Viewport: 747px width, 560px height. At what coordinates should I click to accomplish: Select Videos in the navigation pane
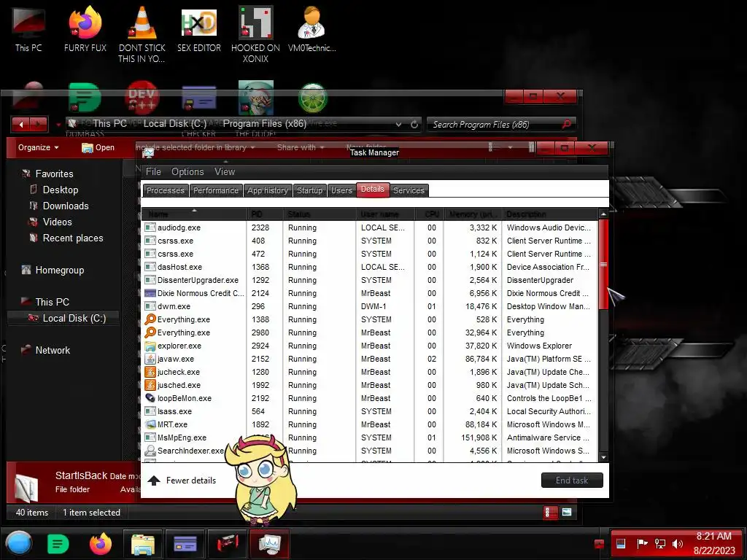tap(57, 222)
